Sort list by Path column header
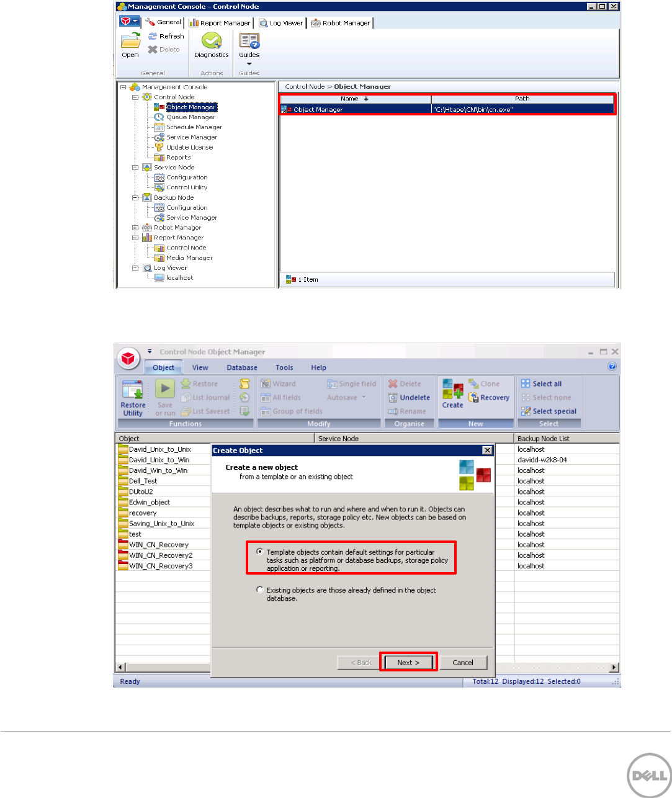The height and width of the screenshot is (798, 672). click(x=522, y=99)
